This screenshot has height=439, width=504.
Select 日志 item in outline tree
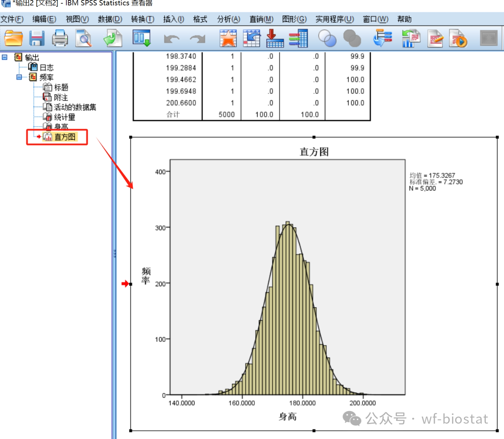pos(46,68)
